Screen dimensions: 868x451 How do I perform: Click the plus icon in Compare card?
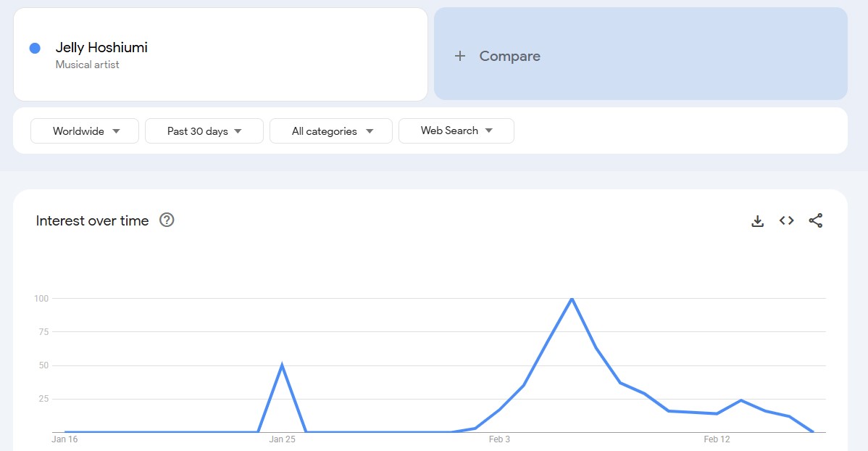[x=459, y=56]
